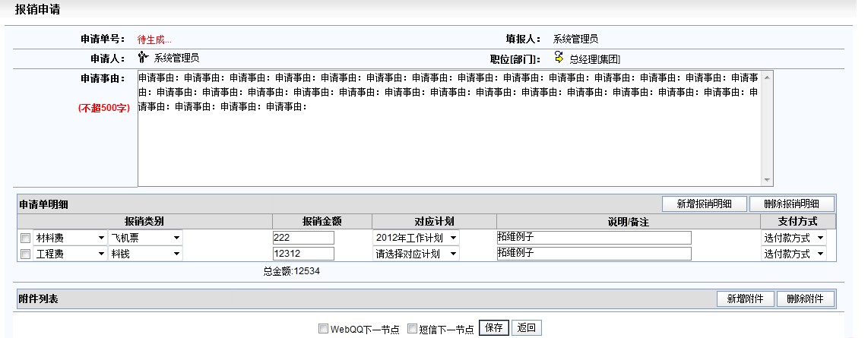Open first row 选付款方式 payment dropdown
Screen dimensions: 868x338
(x=794, y=238)
